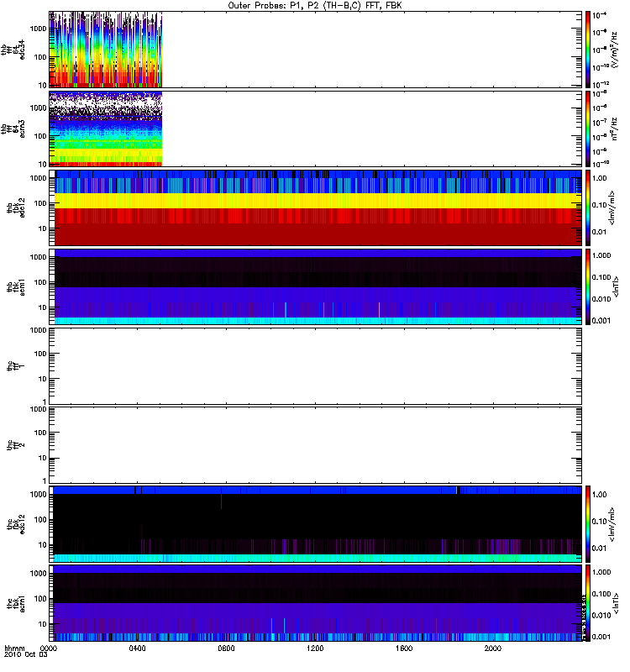Viewport: 630px width, 672px height.
Task: Click the 0.100 tick on the thc scm1 color bar
Action: pos(601,594)
